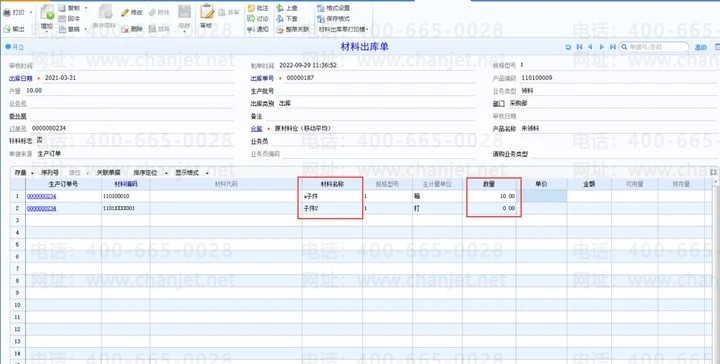Click the 输出 export icon

pyautogui.click(x=7, y=29)
